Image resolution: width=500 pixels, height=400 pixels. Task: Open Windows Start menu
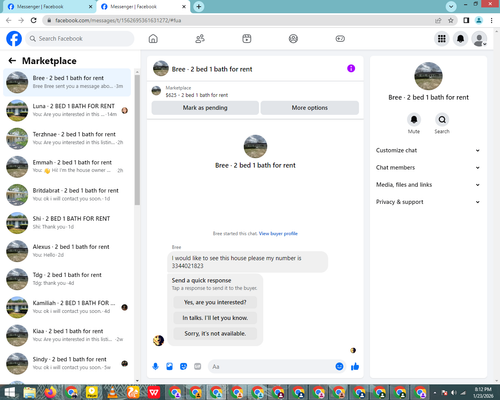pos(9,392)
